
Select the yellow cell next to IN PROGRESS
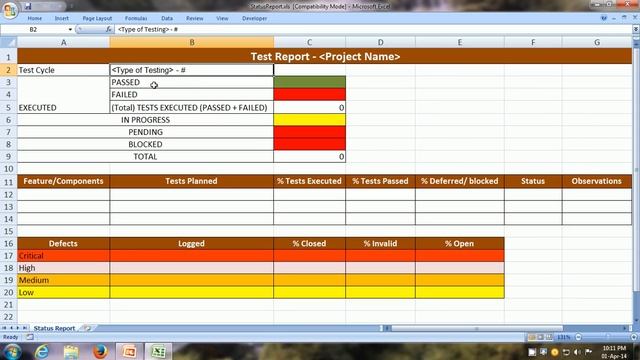[x=309, y=120]
